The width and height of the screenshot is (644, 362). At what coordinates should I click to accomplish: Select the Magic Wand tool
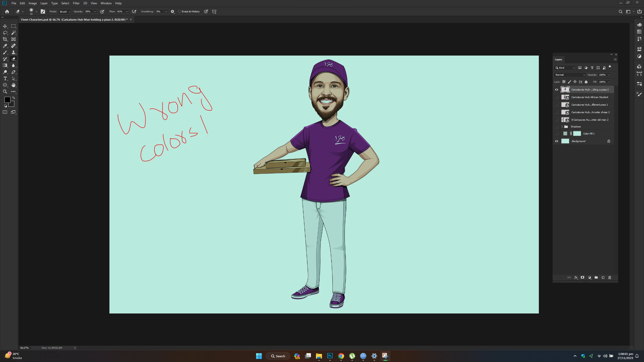(14, 33)
